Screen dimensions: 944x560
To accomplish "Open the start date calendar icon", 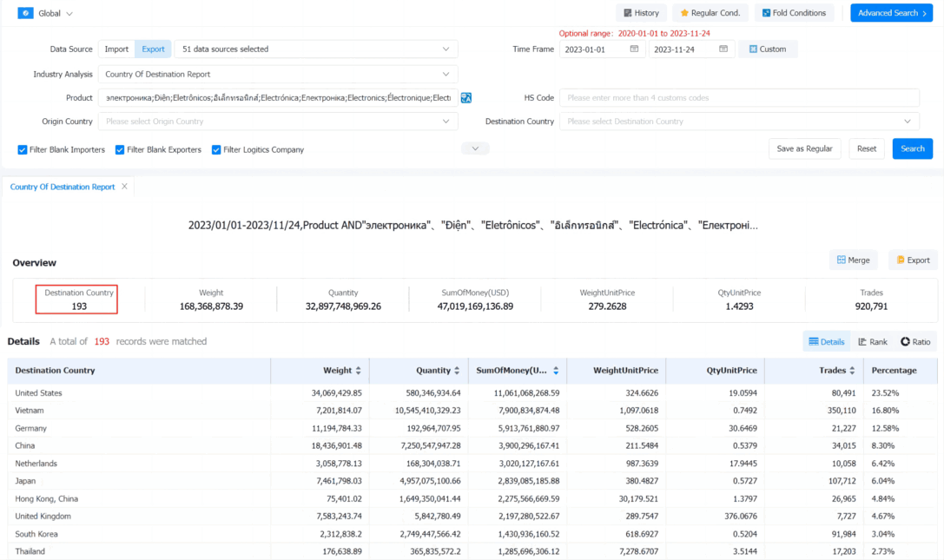I will [634, 49].
